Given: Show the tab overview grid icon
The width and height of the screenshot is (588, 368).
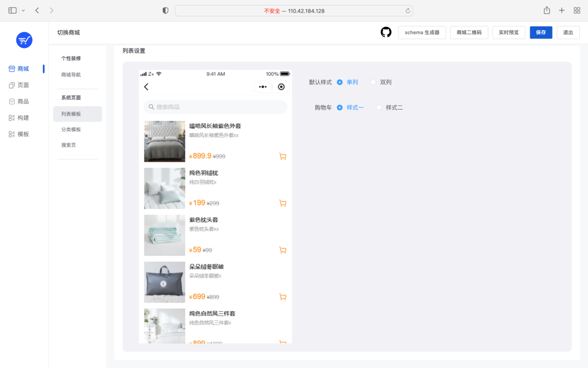Looking at the screenshot, I should point(577,10).
